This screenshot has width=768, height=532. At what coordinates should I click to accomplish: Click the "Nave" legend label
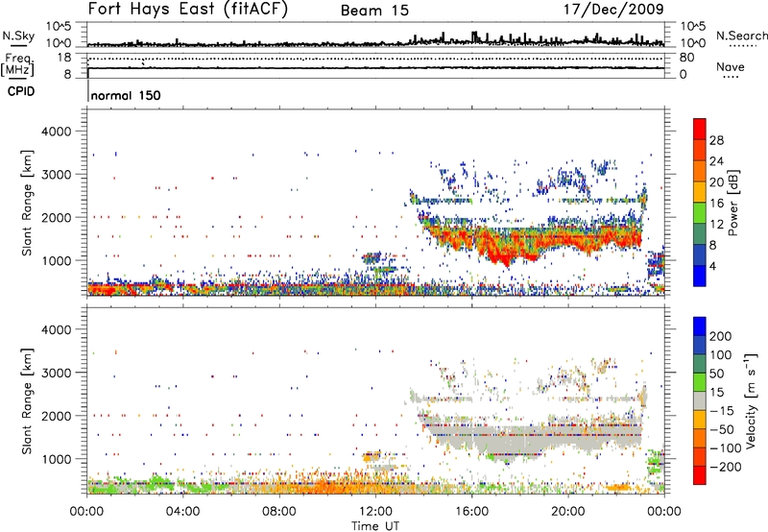[731, 66]
